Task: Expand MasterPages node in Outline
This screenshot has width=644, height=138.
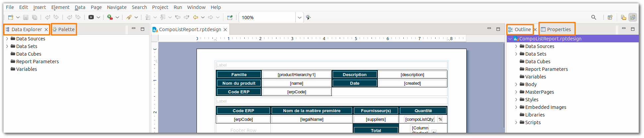Action: [516, 92]
